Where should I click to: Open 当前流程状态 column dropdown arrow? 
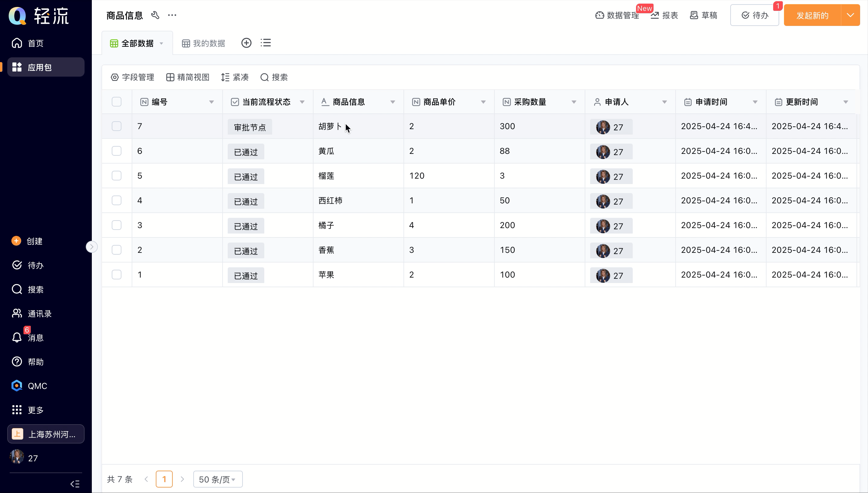coord(302,102)
